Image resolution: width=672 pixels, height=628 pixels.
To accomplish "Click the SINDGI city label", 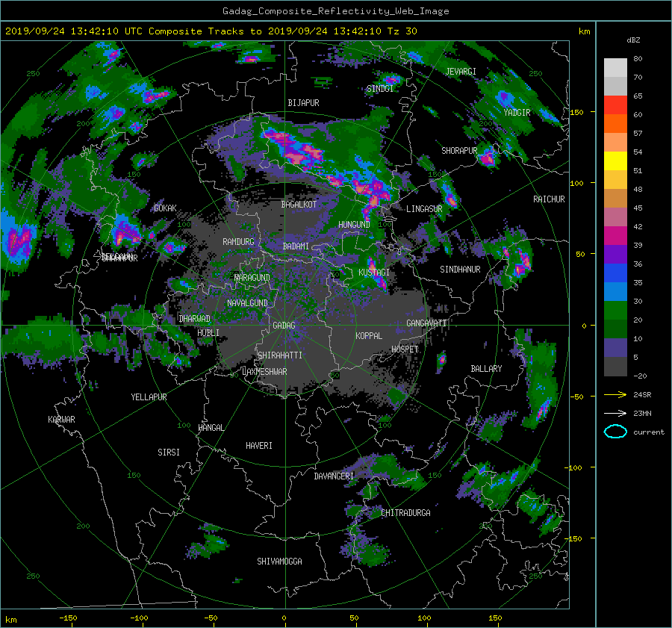I will tap(380, 89).
